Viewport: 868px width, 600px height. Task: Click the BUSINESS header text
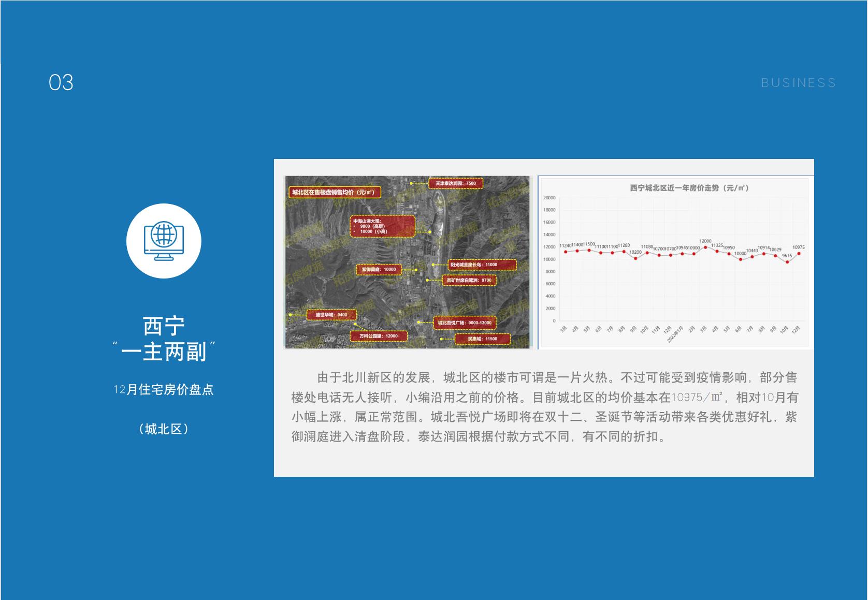click(798, 83)
